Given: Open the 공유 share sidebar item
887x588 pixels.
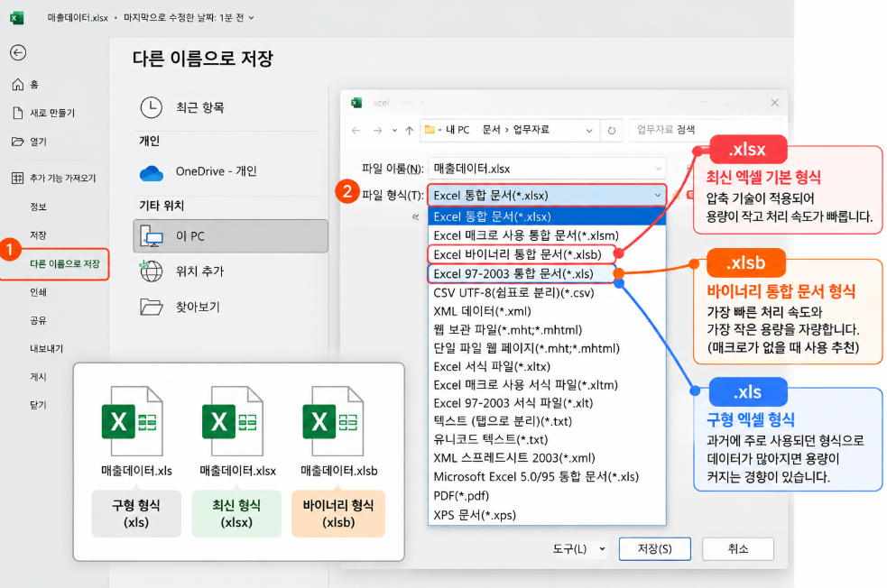Looking at the screenshot, I should (39, 320).
